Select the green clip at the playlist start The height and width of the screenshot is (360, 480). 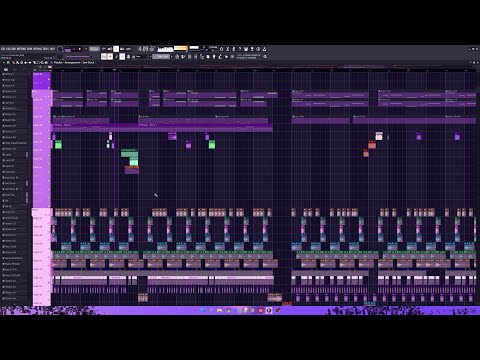pos(58,144)
